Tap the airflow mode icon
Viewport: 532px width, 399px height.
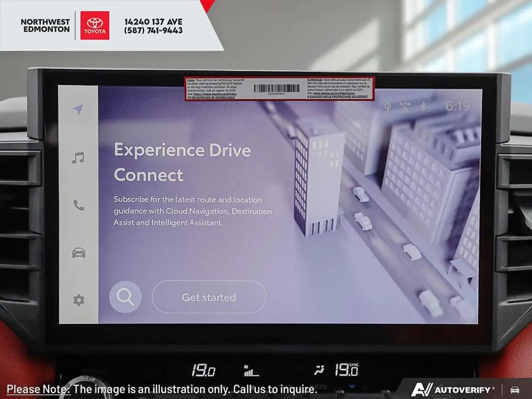point(319,369)
